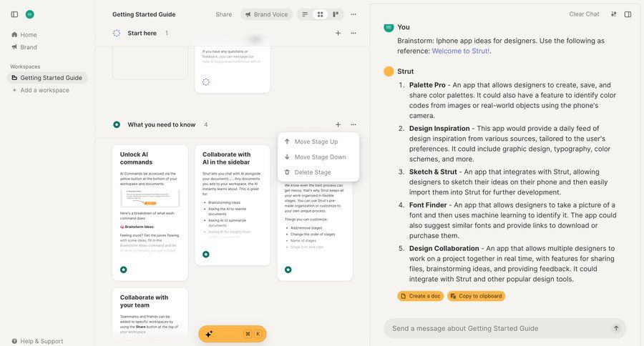
Task: Switch to board view layout
Action: [336, 14]
